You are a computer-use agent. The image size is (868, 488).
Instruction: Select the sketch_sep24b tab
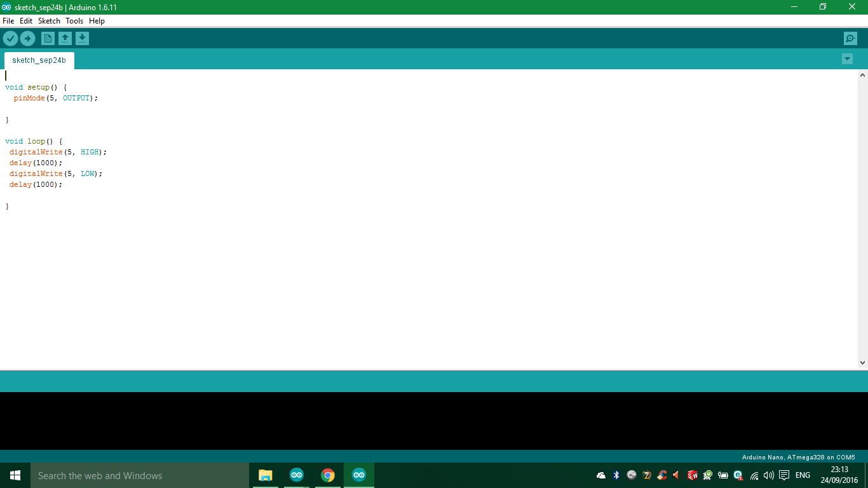(39, 60)
